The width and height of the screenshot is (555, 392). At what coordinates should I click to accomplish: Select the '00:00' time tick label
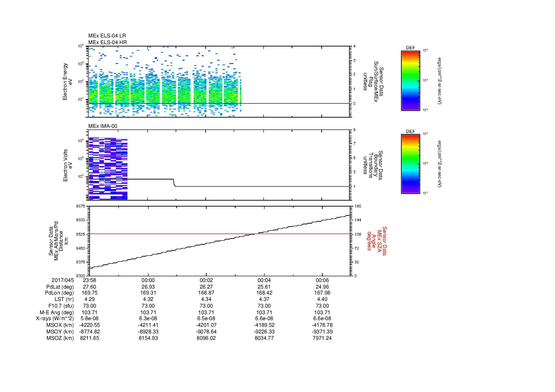click(148, 280)
